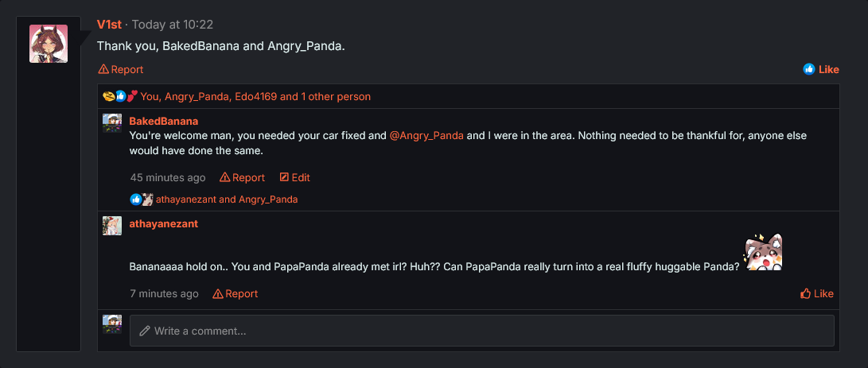Click the @Angry_Panda mention
Screen dimensions: 868x368
click(426, 135)
